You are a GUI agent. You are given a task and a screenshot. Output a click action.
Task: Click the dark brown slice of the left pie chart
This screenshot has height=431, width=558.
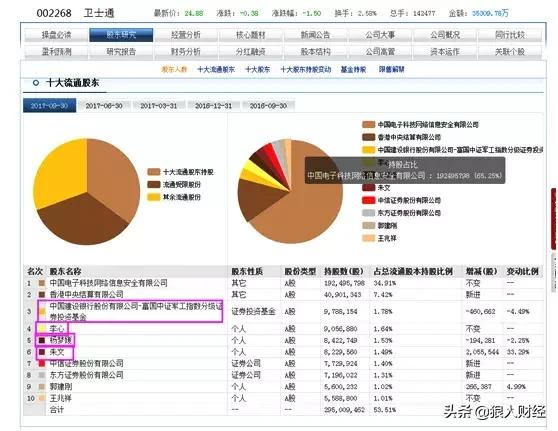tap(84, 222)
